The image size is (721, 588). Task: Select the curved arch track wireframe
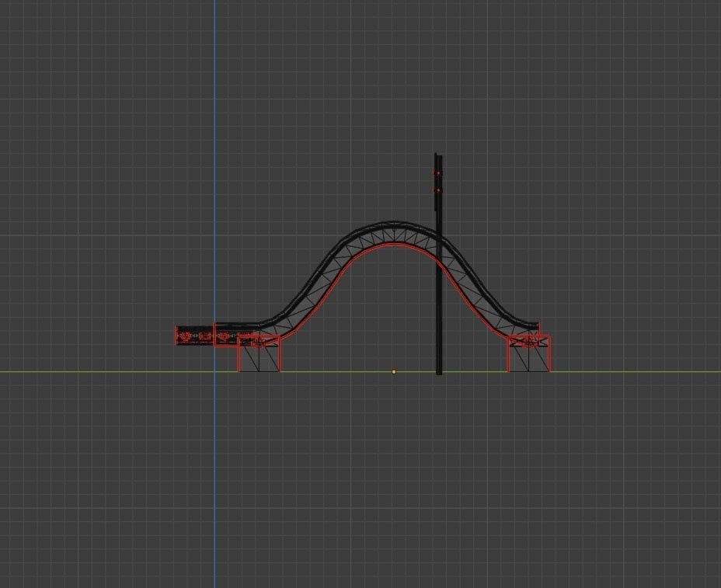pyautogui.click(x=393, y=235)
